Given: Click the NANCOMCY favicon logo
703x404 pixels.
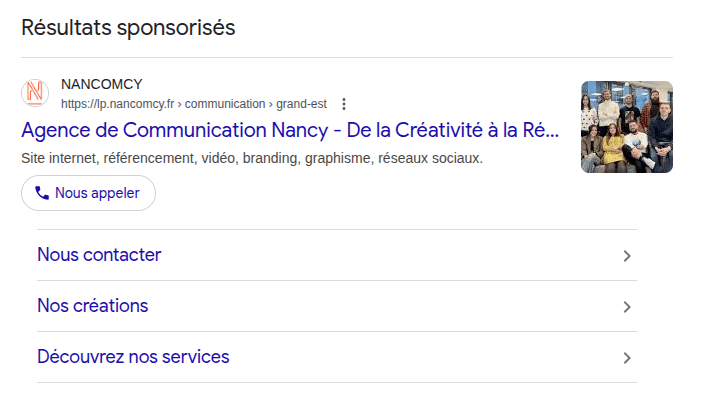Looking at the screenshot, I should click(x=35, y=93).
